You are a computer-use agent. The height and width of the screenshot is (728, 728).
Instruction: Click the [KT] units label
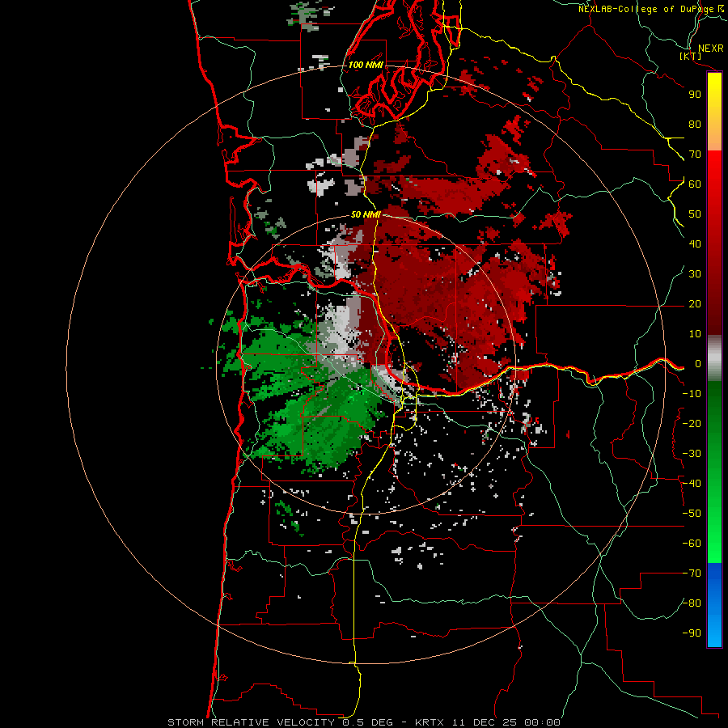tap(691, 56)
